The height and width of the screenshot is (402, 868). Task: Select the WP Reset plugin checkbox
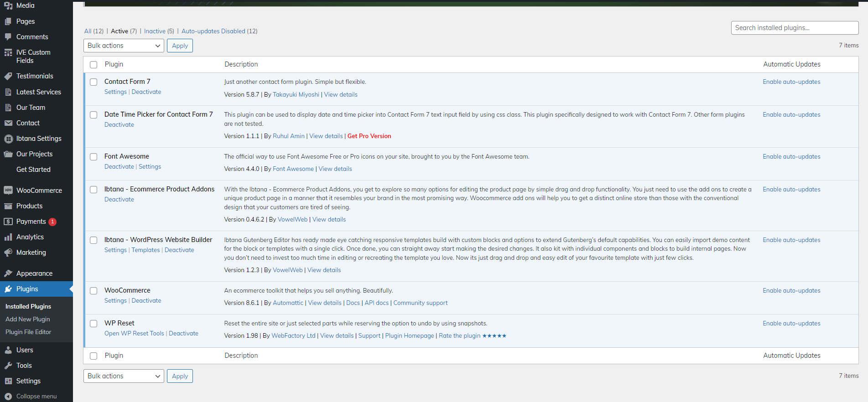[94, 324]
